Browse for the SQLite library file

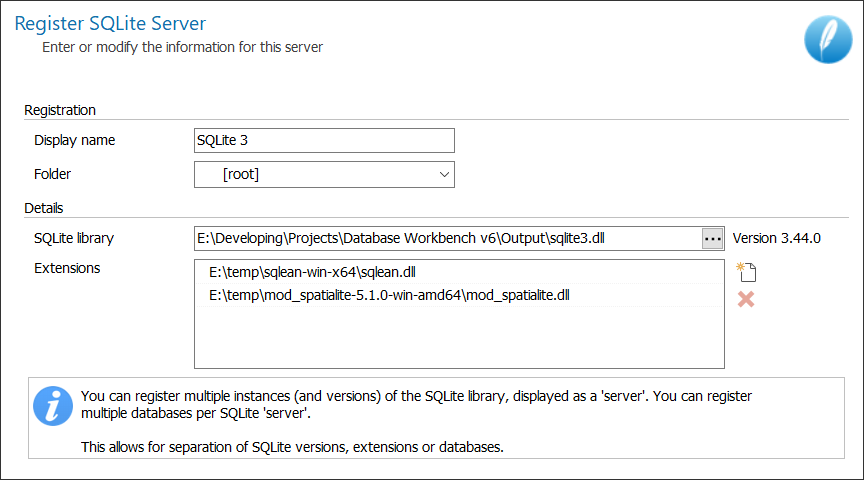[712, 239]
